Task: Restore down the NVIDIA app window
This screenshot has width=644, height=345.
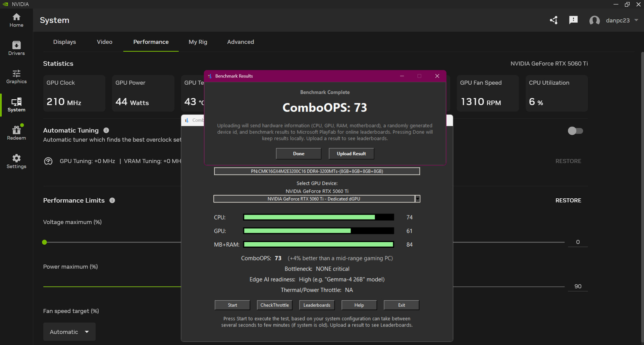Action: (627, 4)
